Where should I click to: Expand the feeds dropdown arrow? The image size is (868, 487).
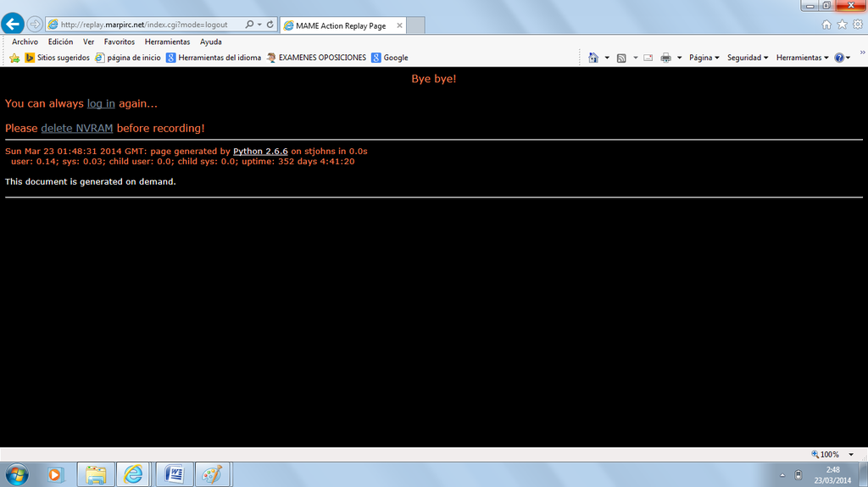636,58
